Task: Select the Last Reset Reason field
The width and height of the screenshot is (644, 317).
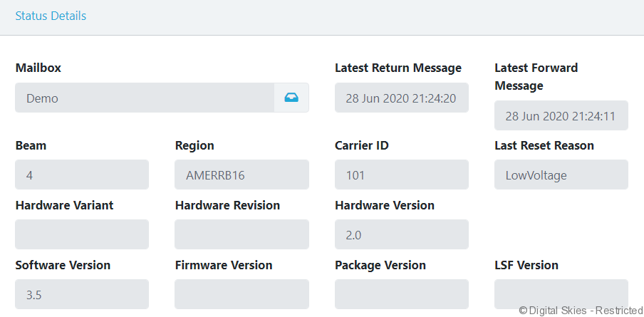Action: pyautogui.click(x=561, y=175)
